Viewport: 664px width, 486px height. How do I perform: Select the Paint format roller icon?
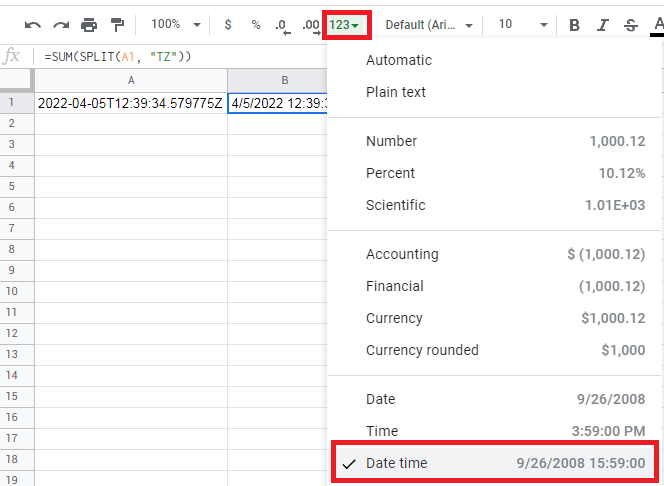(x=117, y=25)
